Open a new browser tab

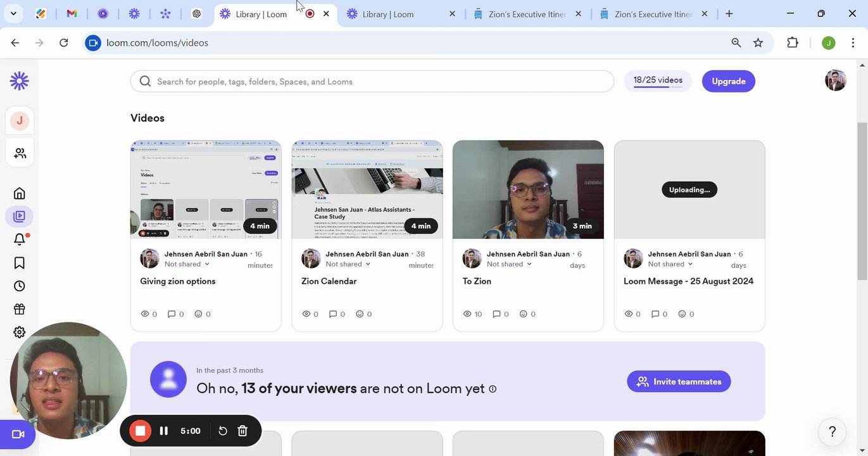[x=729, y=13]
